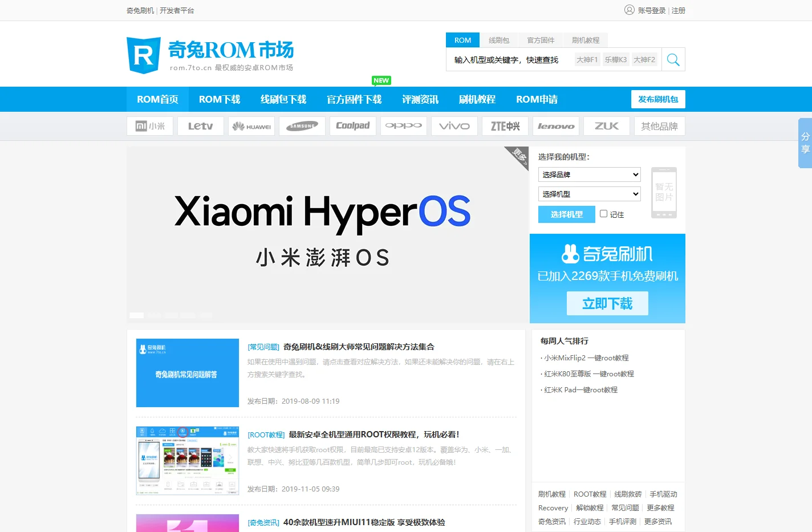Switch to the 线刷包 search tab
The height and width of the screenshot is (532, 812).
pos(499,40)
